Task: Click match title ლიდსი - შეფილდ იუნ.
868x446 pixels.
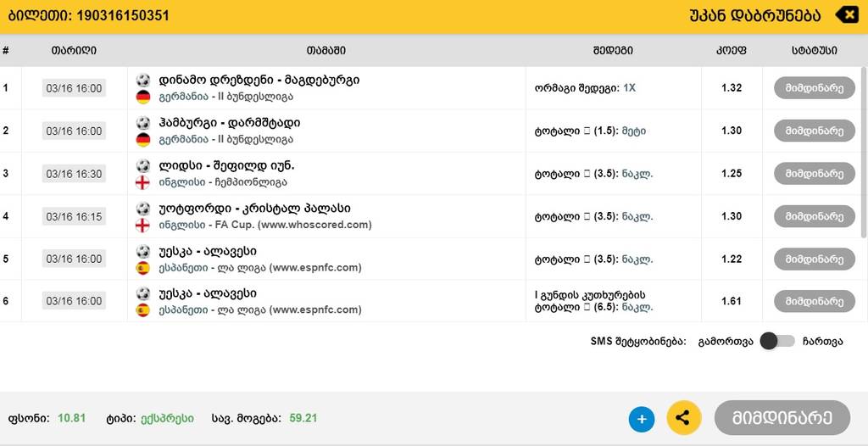Action: pyautogui.click(x=227, y=165)
